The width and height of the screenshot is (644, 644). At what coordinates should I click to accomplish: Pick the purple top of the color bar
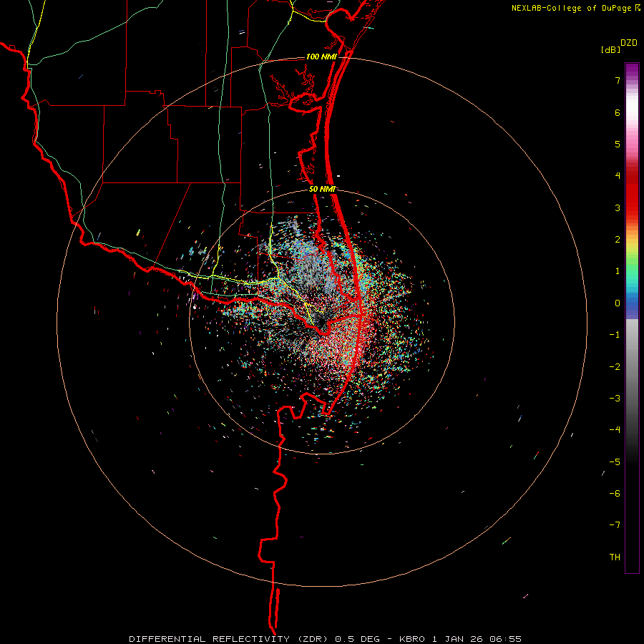632,70
